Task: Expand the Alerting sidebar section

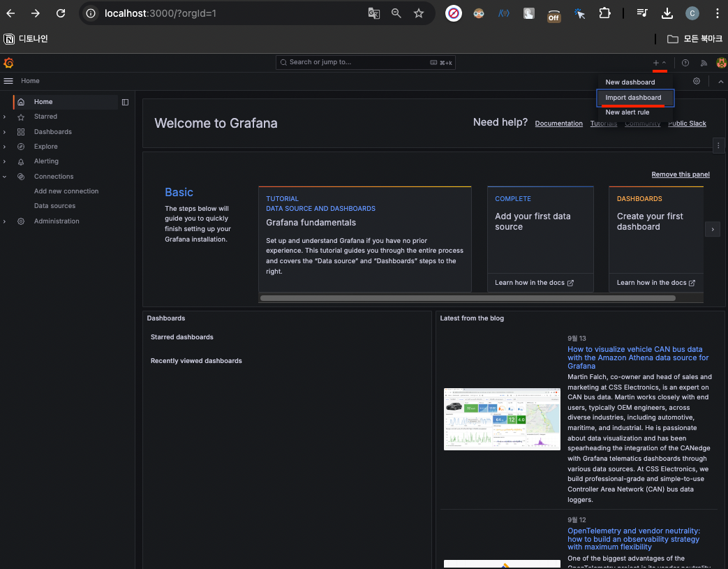Action: tap(5, 162)
